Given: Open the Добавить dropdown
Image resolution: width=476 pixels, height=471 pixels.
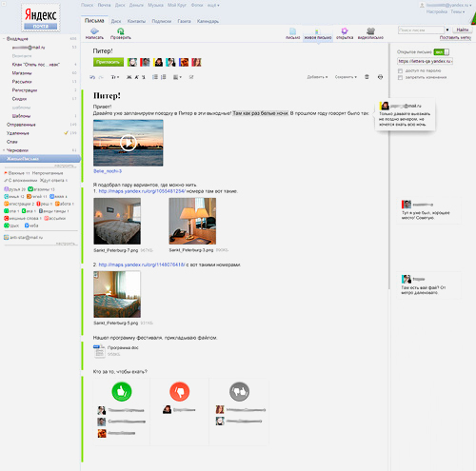Looking at the screenshot, I should 317,77.
